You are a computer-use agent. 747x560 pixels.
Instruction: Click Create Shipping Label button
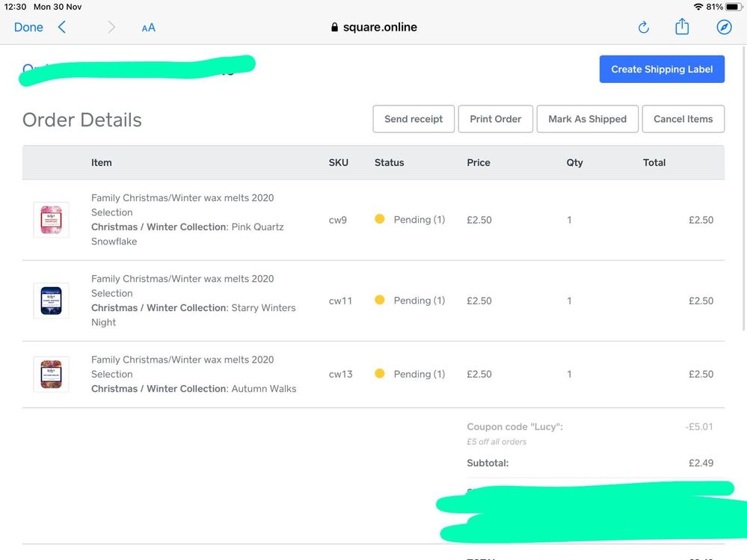click(x=662, y=70)
